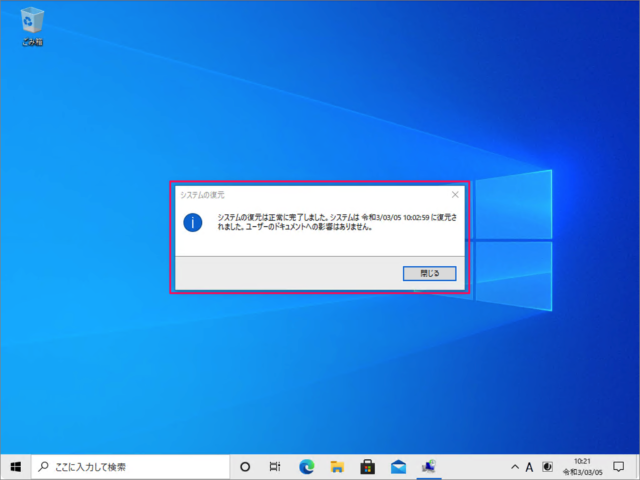Select the System Restore taskbar icon
Image resolution: width=640 pixels, height=480 pixels.
(x=429, y=467)
